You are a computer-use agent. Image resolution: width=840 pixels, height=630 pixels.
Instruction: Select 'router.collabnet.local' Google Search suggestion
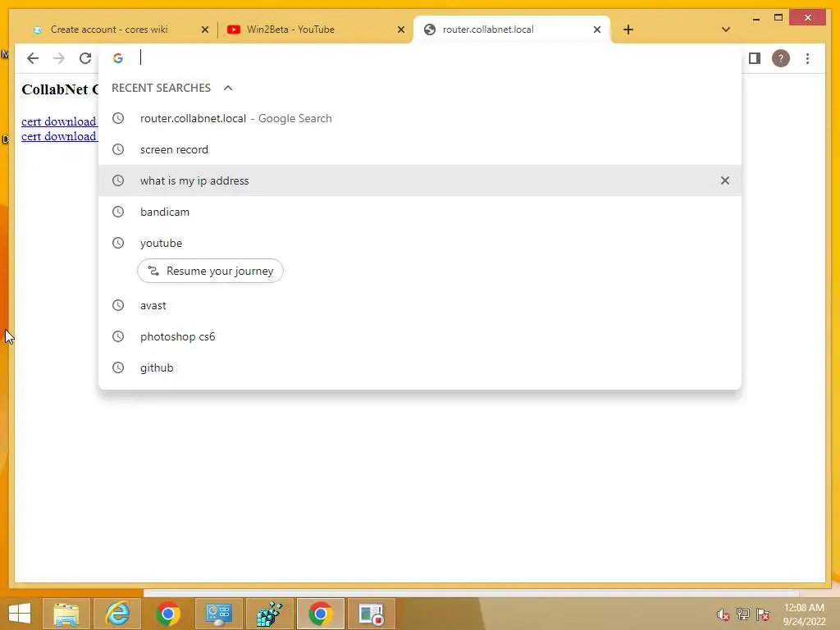(420, 118)
